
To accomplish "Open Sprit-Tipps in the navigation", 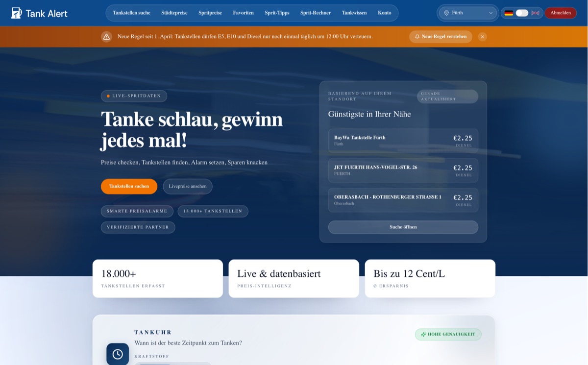I will pyautogui.click(x=277, y=13).
